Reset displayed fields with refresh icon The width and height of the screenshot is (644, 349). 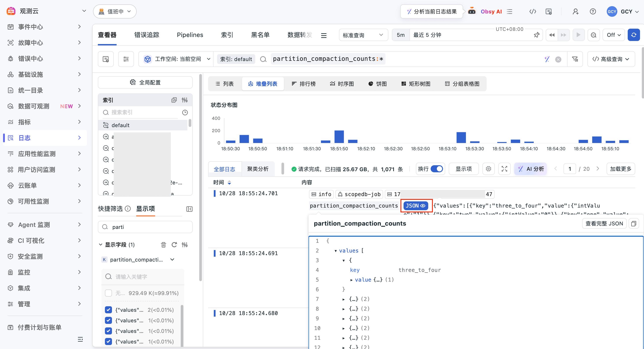[174, 245]
